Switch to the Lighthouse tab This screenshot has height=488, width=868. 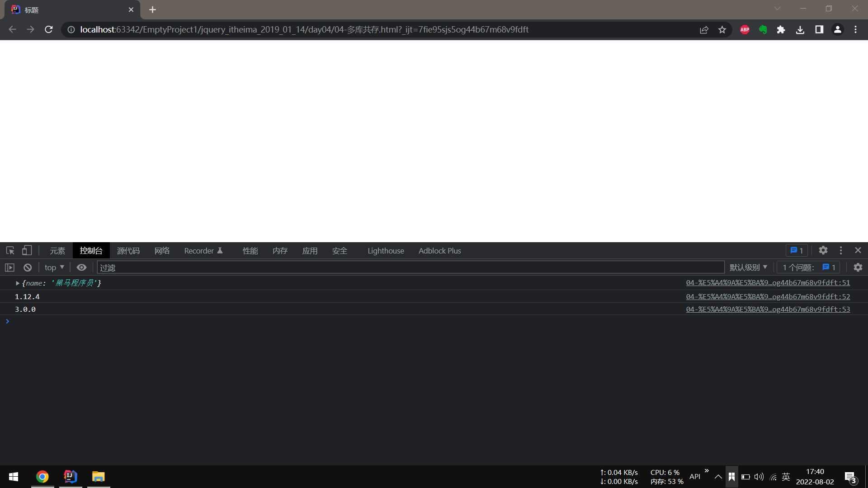(386, 251)
